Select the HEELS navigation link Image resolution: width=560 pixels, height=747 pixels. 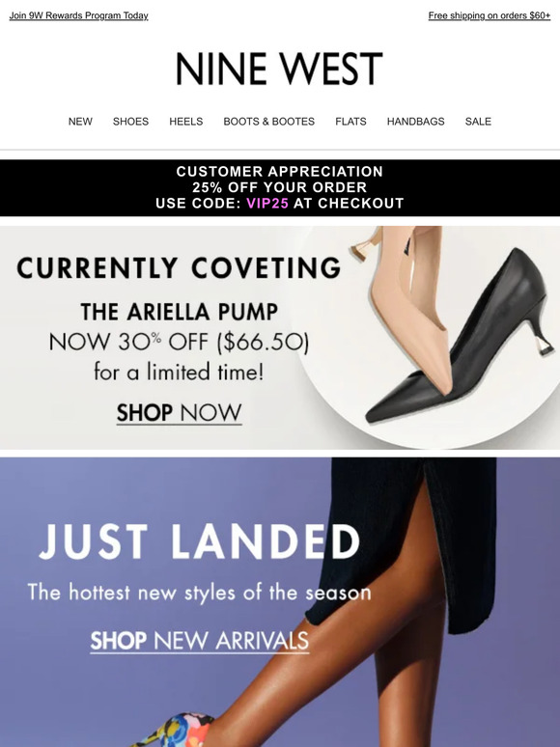(x=186, y=122)
